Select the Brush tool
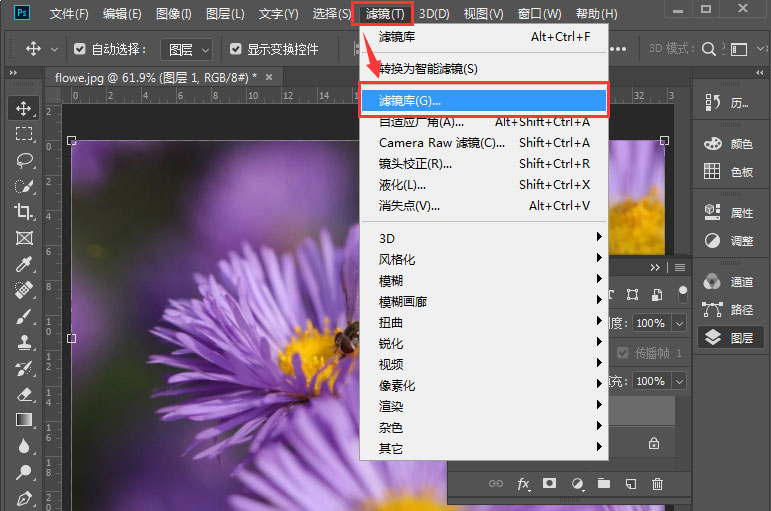The image size is (771, 511). click(x=23, y=316)
